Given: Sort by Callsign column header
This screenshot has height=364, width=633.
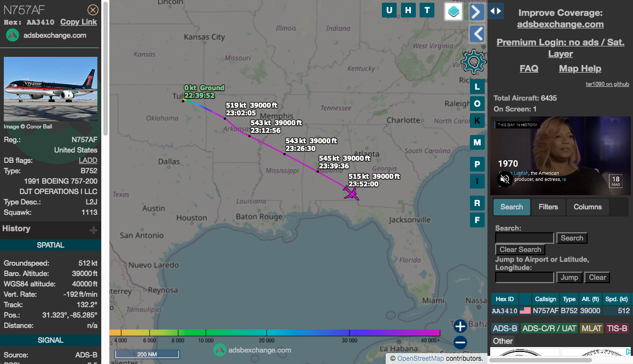Looking at the screenshot, I should click(x=545, y=299).
